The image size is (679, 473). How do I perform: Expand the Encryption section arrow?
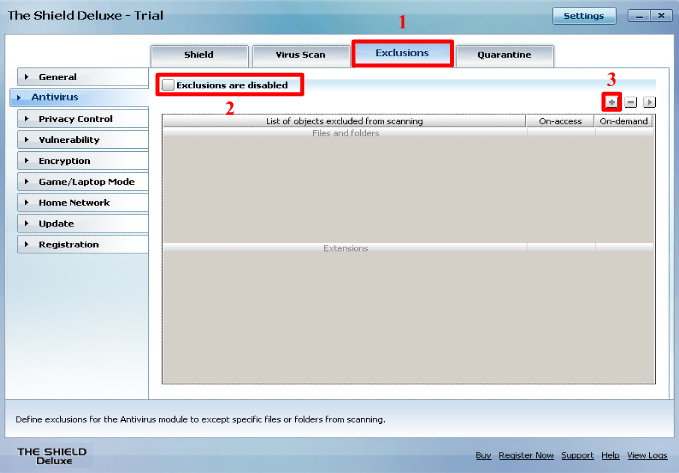click(x=27, y=161)
